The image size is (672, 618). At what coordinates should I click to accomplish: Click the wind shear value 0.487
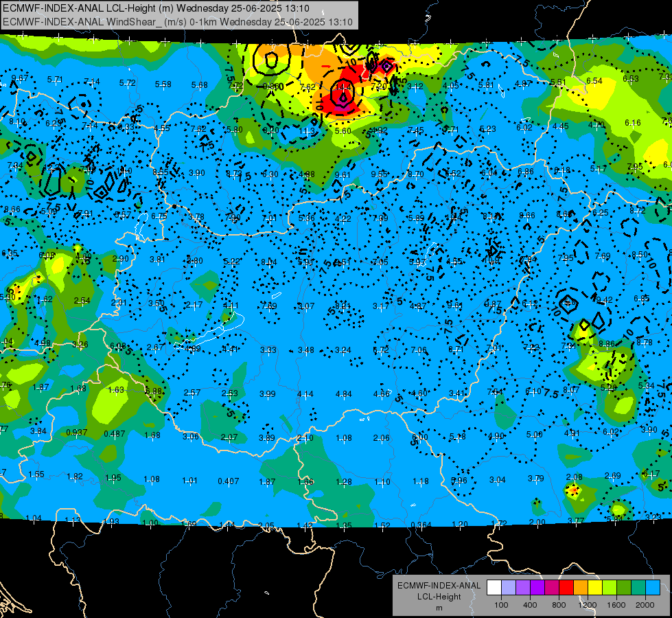115,434
